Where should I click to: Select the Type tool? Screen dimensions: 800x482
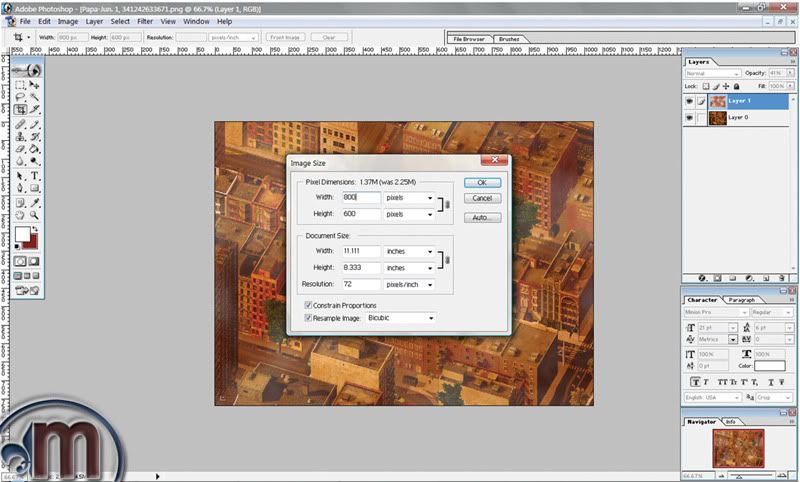(34, 174)
